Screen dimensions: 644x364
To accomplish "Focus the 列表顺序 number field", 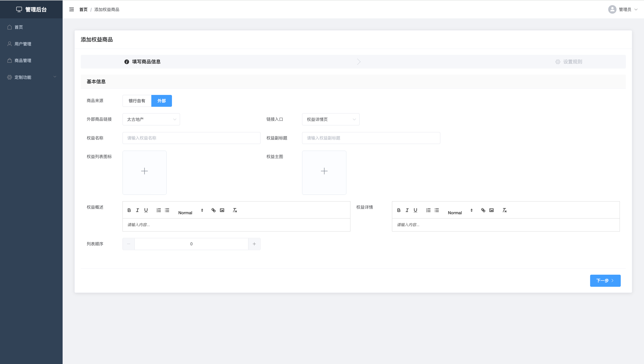I will 191,244.
